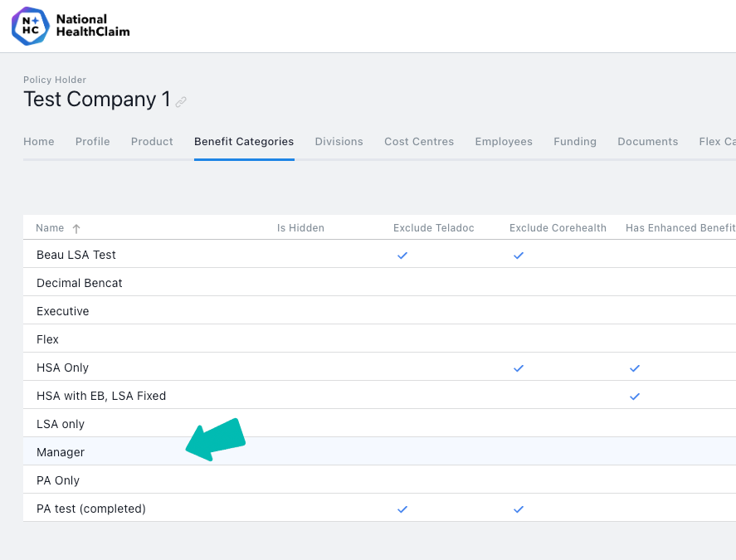Click National HealthClaim brand name text
Viewport: 736px width, 560px height.
click(93, 26)
